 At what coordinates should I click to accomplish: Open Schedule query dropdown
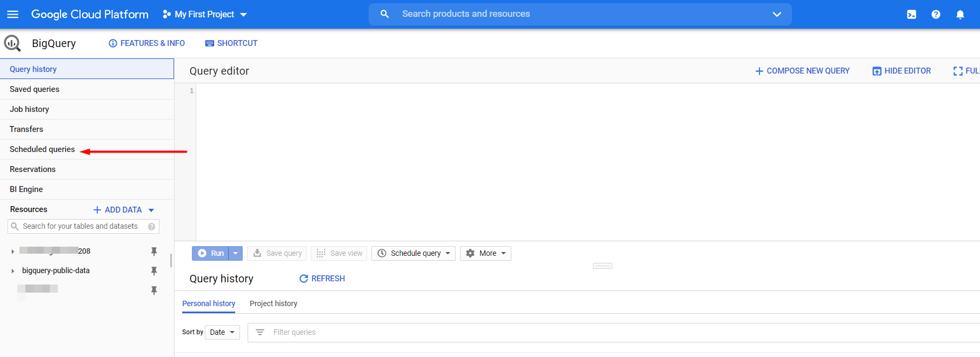pos(414,253)
